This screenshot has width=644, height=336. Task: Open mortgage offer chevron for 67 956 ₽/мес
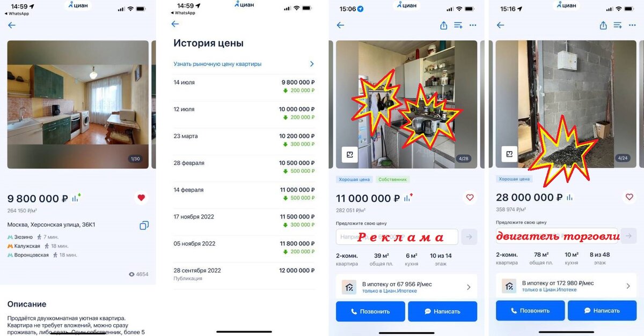(x=469, y=287)
